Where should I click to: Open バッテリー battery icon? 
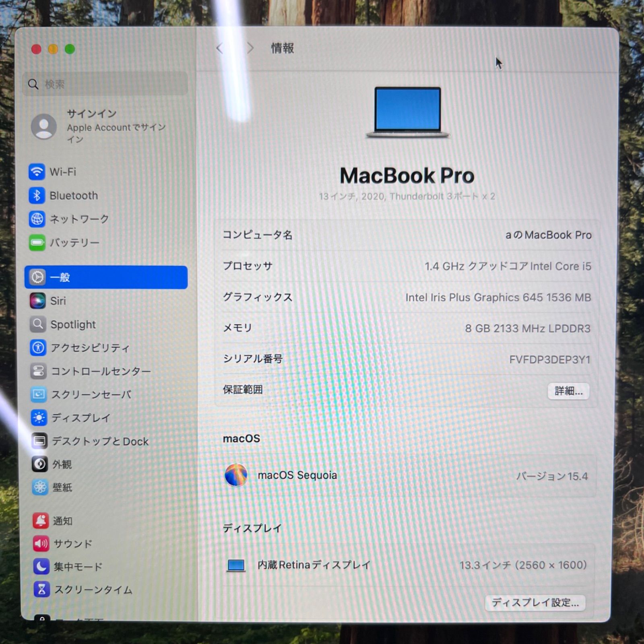coord(37,243)
